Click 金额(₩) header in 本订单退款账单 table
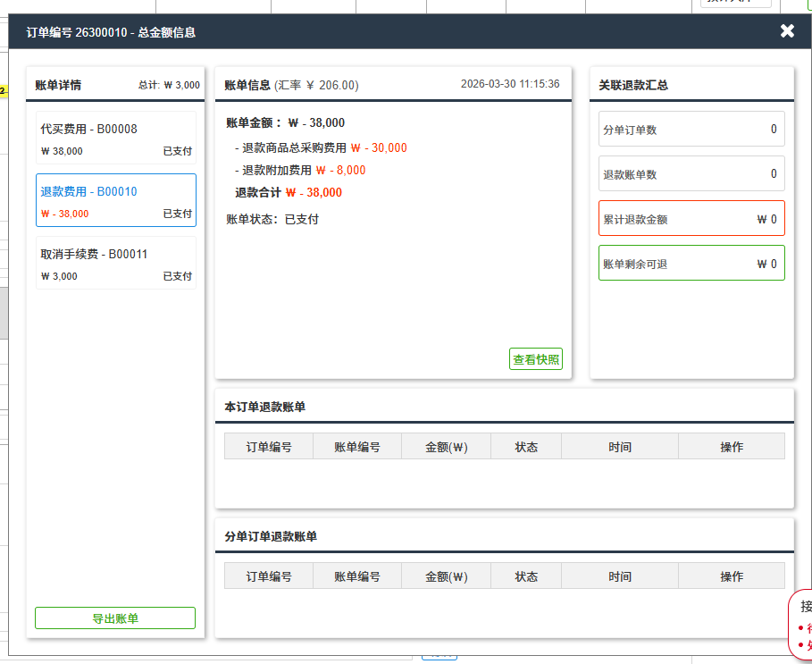Image resolution: width=812 pixels, height=664 pixels. (447, 447)
